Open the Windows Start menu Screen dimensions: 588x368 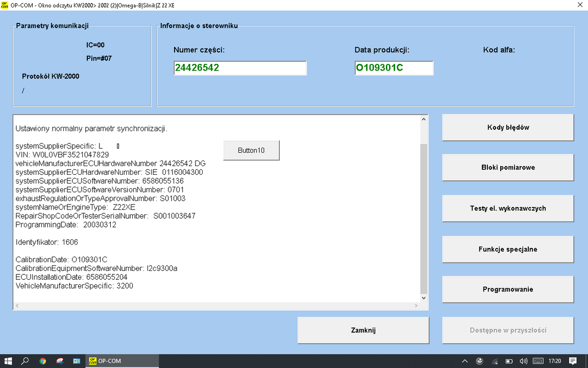point(8,361)
